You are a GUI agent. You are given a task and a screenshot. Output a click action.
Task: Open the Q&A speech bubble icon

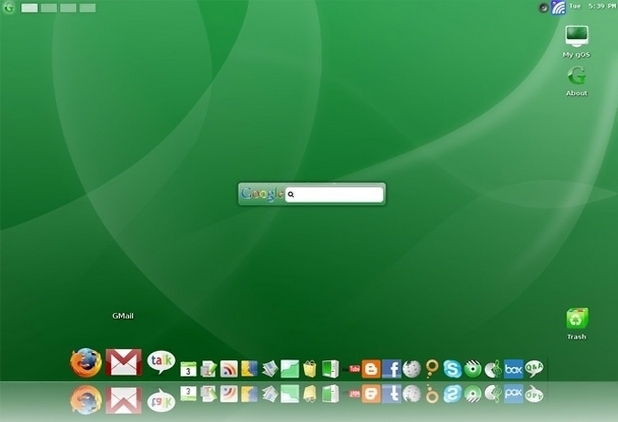click(534, 369)
